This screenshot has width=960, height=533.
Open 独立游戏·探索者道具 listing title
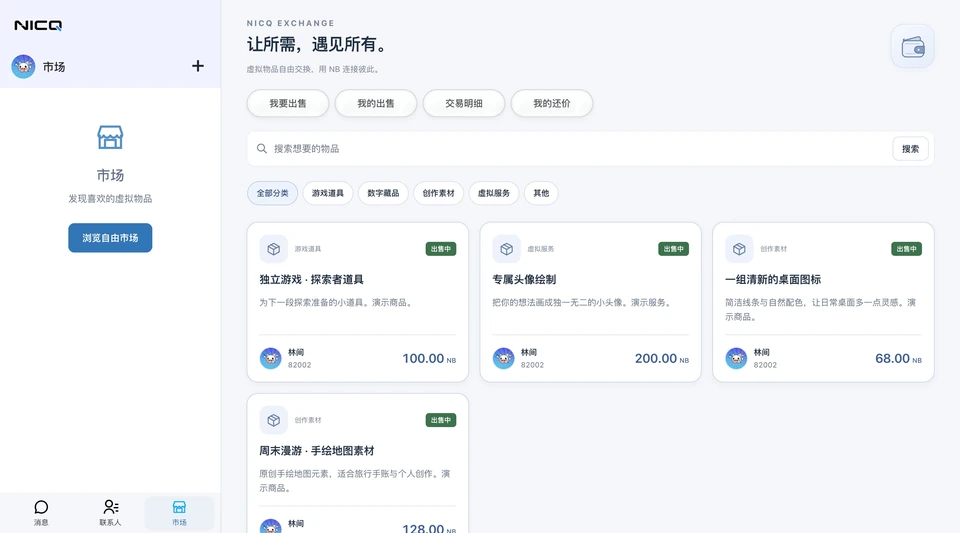312,280
